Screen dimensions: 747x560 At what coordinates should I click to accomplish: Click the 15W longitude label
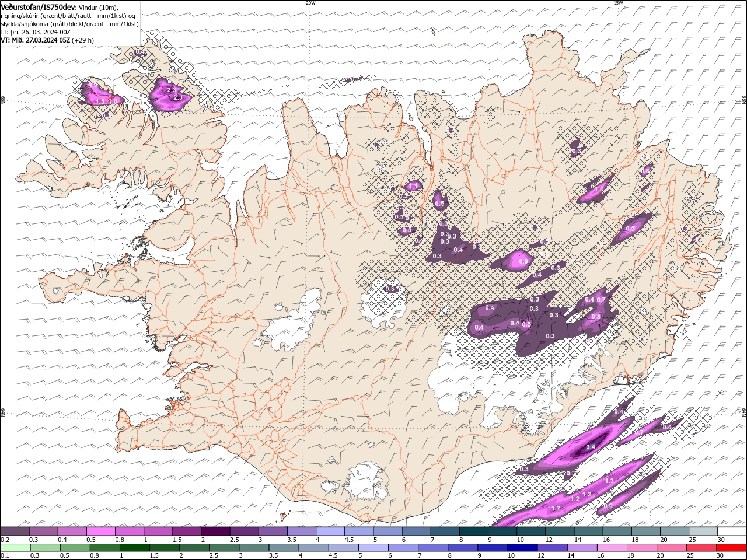coord(618,3)
